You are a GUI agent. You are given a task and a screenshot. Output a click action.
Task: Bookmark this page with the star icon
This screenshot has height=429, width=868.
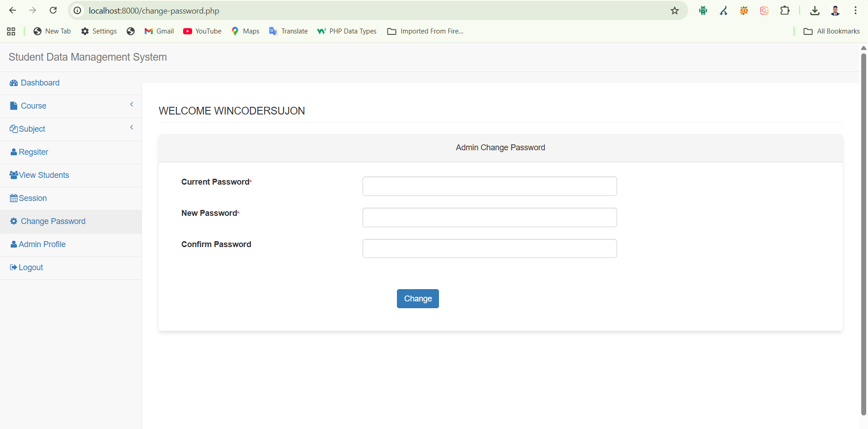(675, 10)
